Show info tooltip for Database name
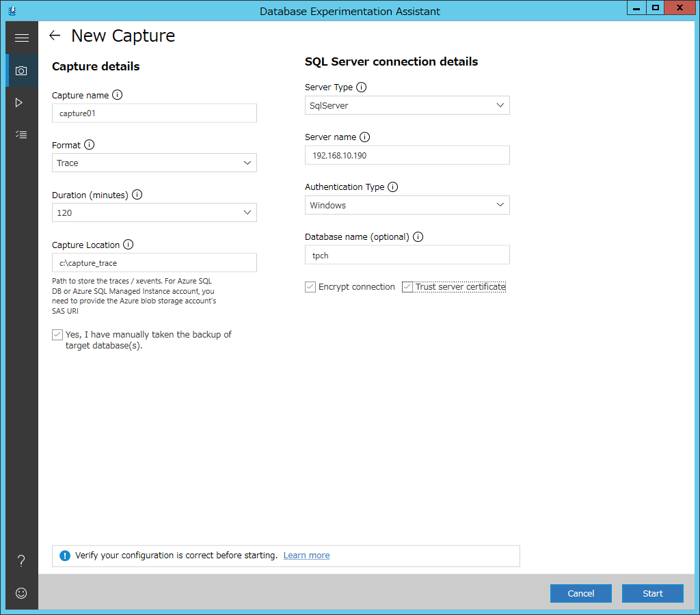 click(418, 237)
